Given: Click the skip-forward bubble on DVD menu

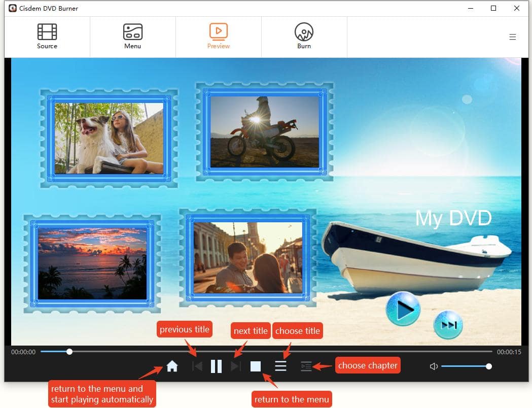Looking at the screenshot, I should pos(448,325).
